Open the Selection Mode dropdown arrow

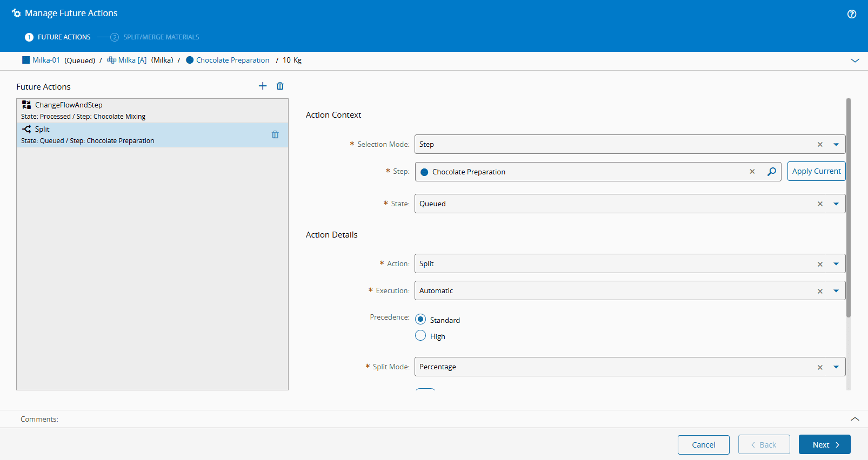pos(836,145)
